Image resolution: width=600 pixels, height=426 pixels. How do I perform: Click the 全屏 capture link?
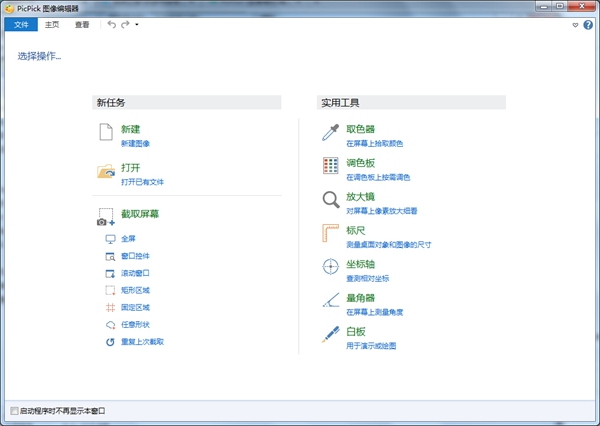(128, 239)
